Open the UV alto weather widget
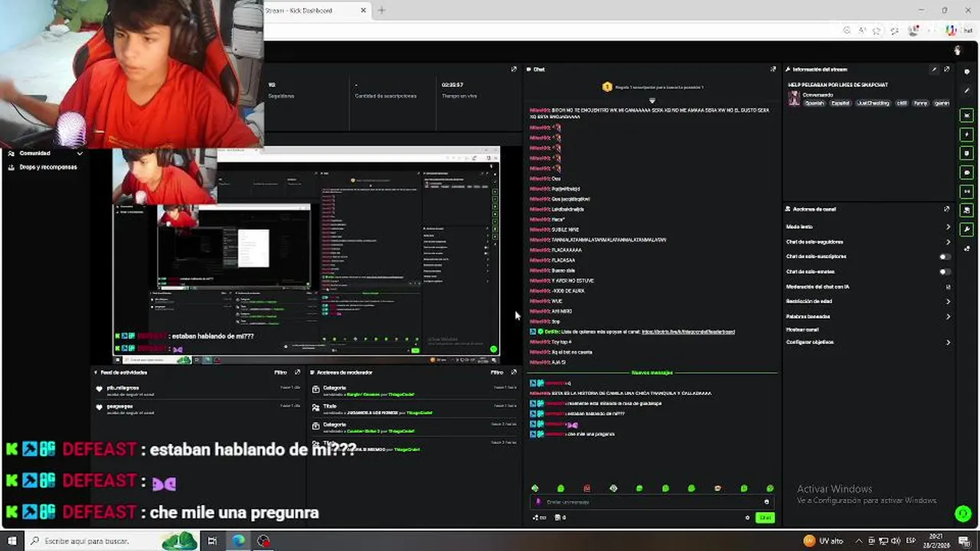980x551 pixels. tap(823, 541)
